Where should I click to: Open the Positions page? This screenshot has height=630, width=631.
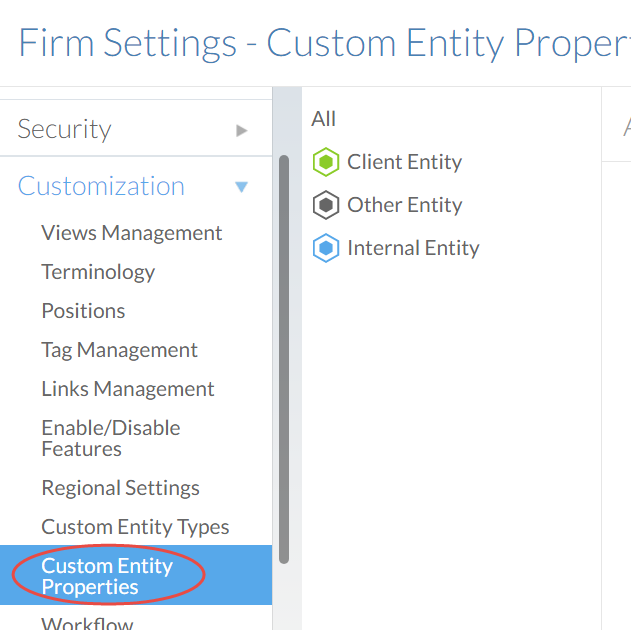pyautogui.click(x=83, y=311)
